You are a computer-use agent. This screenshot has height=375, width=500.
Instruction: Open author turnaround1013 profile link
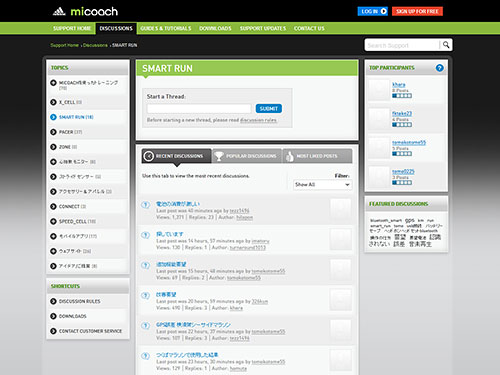248,248
